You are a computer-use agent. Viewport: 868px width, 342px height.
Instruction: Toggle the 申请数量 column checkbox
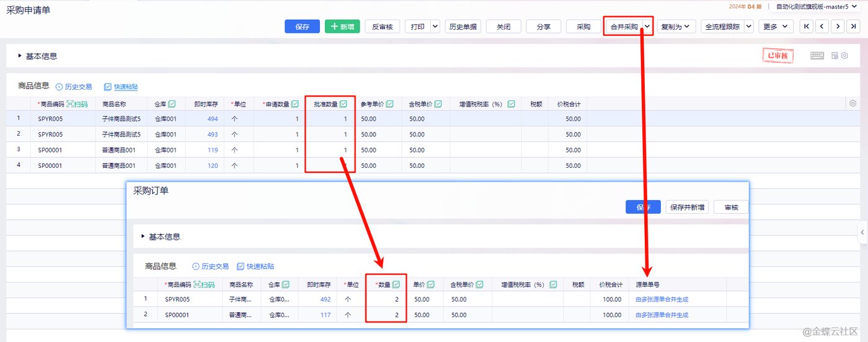click(295, 104)
